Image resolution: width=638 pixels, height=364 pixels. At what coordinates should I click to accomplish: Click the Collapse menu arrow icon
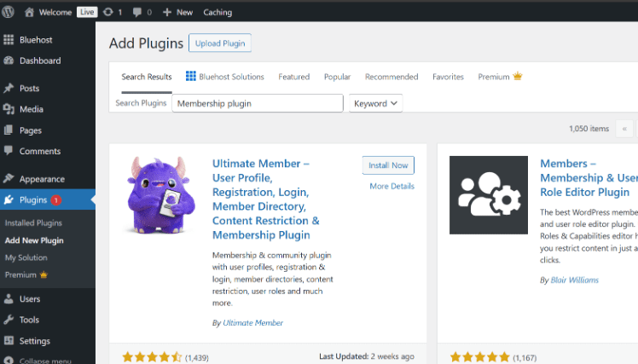[x=9, y=361]
